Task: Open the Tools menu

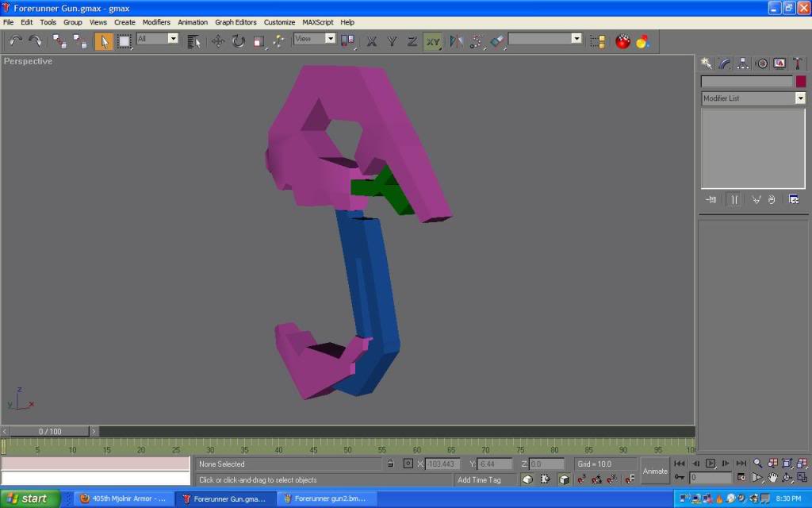Action: pyautogui.click(x=48, y=22)
